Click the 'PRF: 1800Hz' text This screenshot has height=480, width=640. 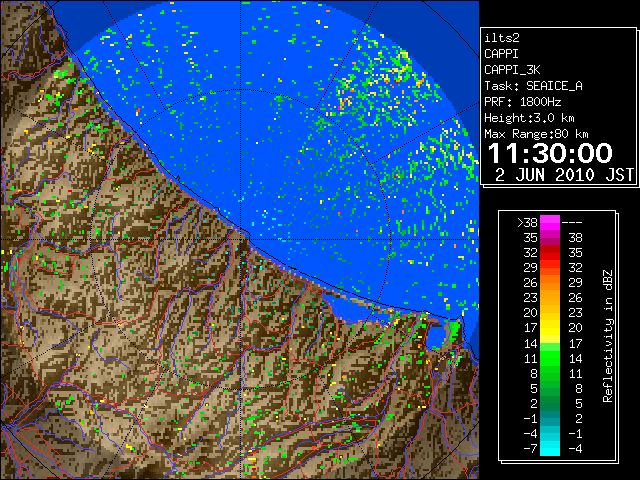[522, 102]
